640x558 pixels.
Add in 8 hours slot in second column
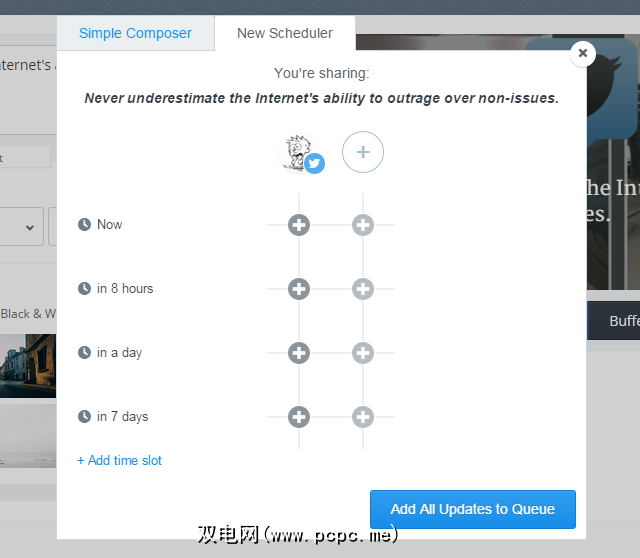(363, 289)
